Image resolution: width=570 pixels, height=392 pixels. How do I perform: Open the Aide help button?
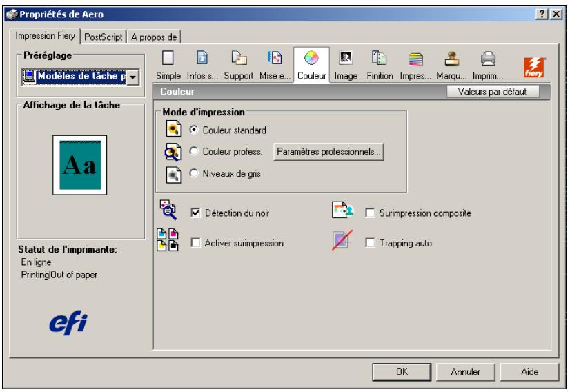[530, 371]
